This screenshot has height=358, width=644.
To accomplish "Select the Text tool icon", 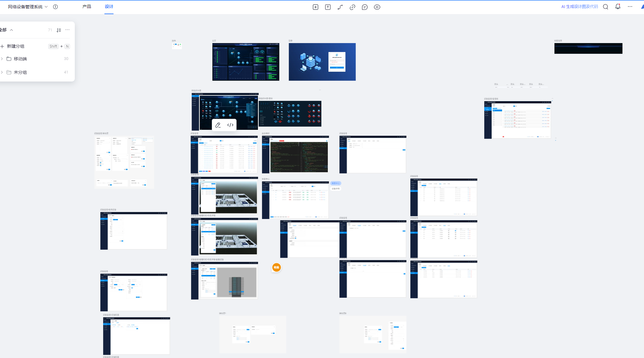I will [328, 7].
